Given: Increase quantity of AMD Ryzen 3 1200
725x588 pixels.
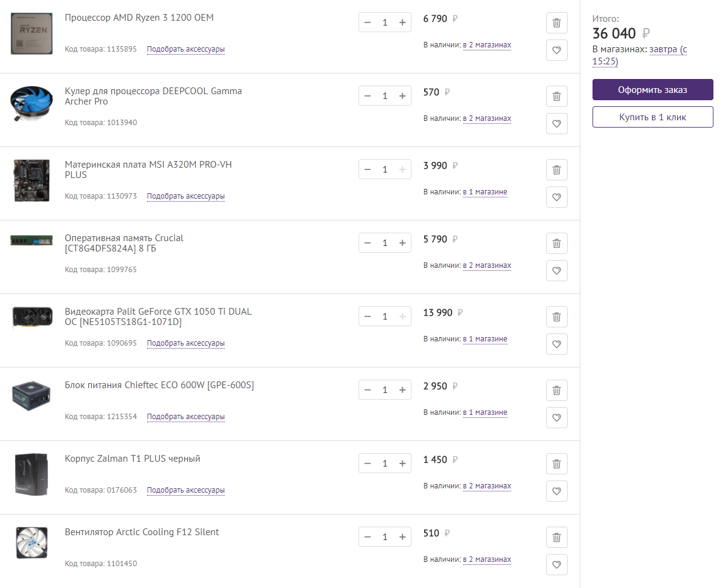Looking at the screenshot, I should pyautogui.click(x=402, y=22).
